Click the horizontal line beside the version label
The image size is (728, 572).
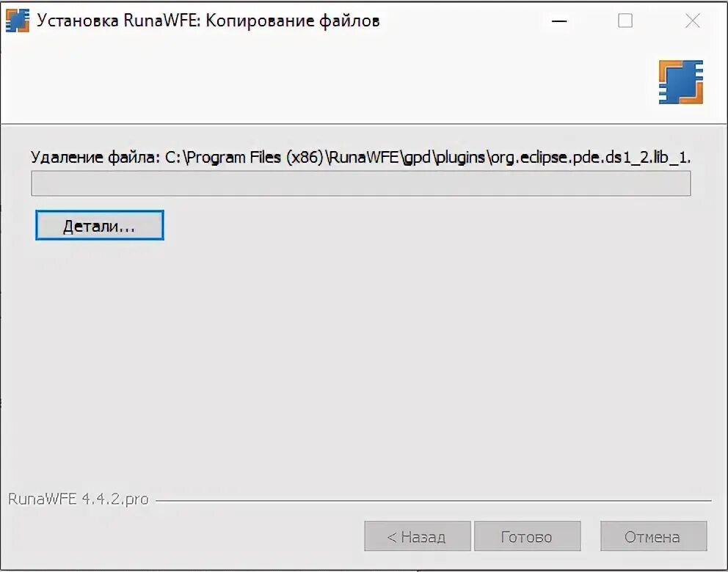[433, 501]
